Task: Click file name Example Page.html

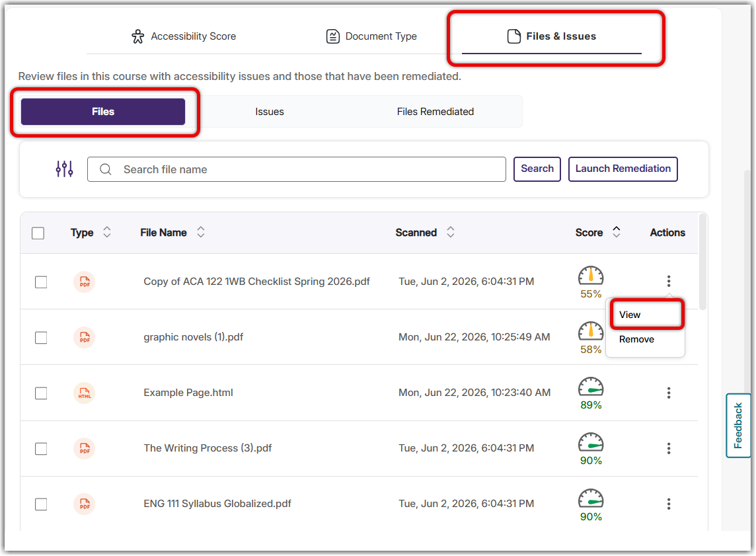Action: [188, 393]
